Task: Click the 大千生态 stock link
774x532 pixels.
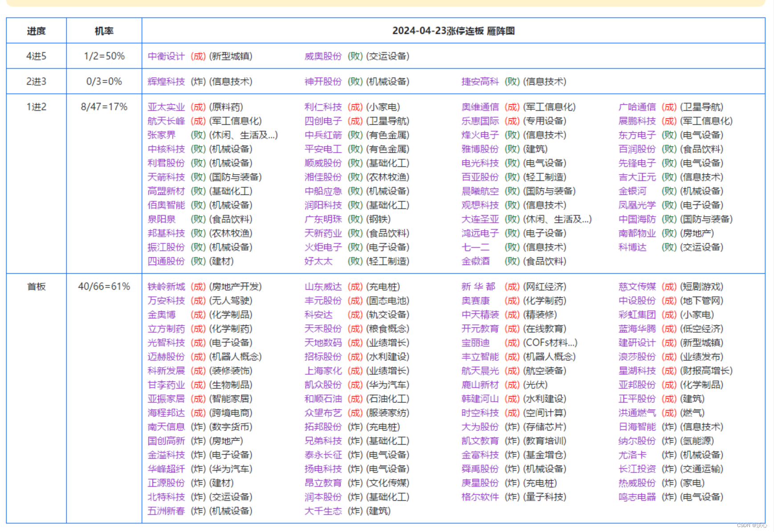Action: 323,511
